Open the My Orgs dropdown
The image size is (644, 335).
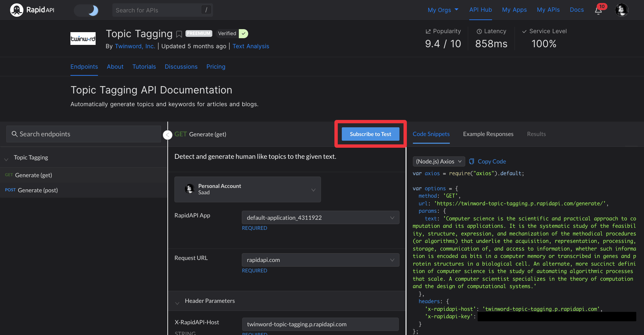(443, 10)
